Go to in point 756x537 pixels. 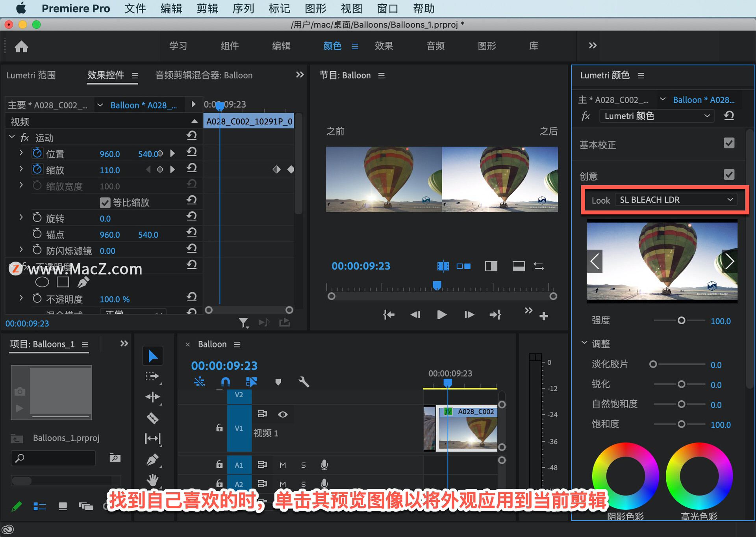click(389, 315)
